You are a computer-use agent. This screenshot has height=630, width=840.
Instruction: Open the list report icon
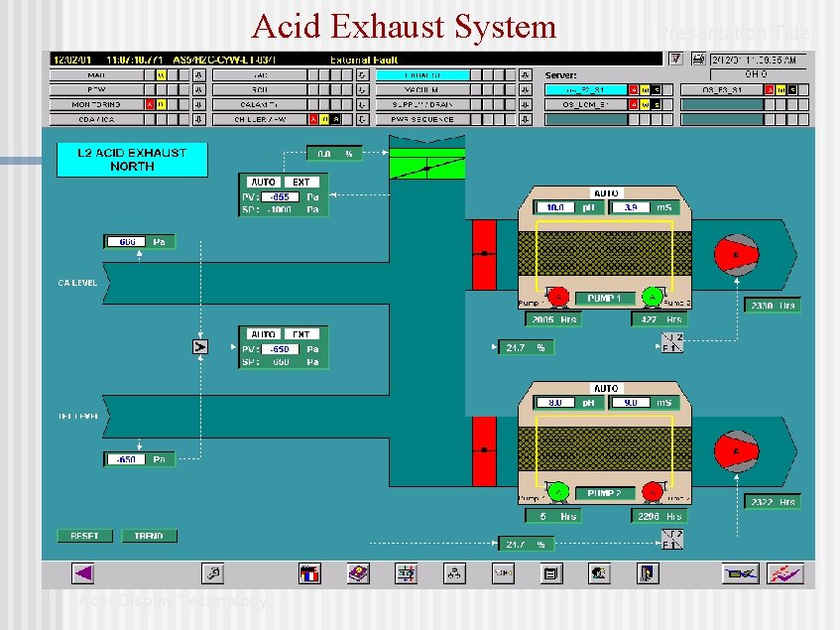[x=550, y=573]
